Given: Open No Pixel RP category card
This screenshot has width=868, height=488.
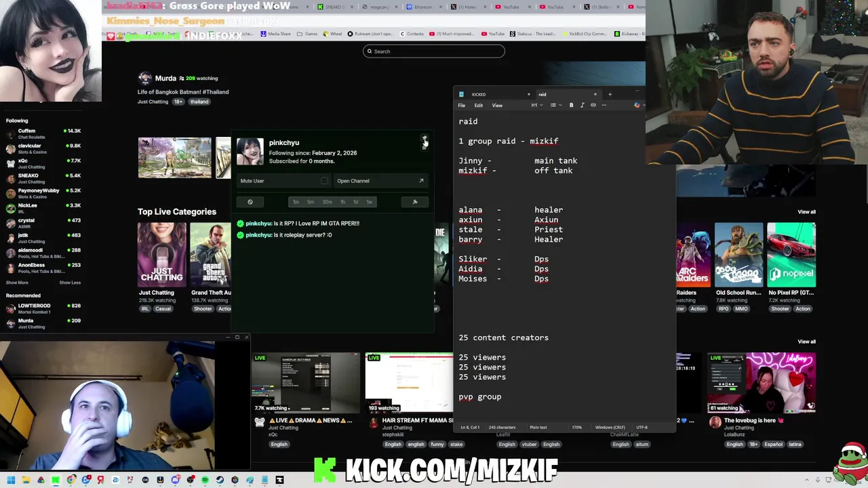Looking at the screenshot, I should pos(791,254).
